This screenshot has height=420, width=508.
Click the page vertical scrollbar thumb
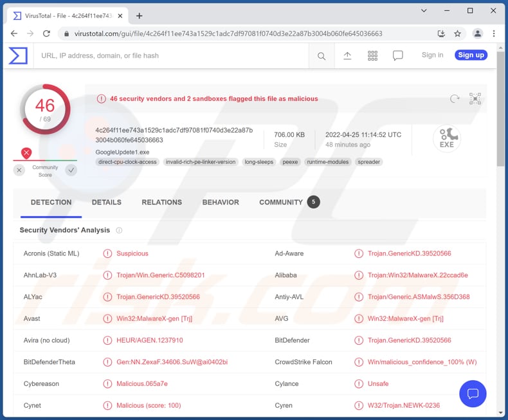500,109
